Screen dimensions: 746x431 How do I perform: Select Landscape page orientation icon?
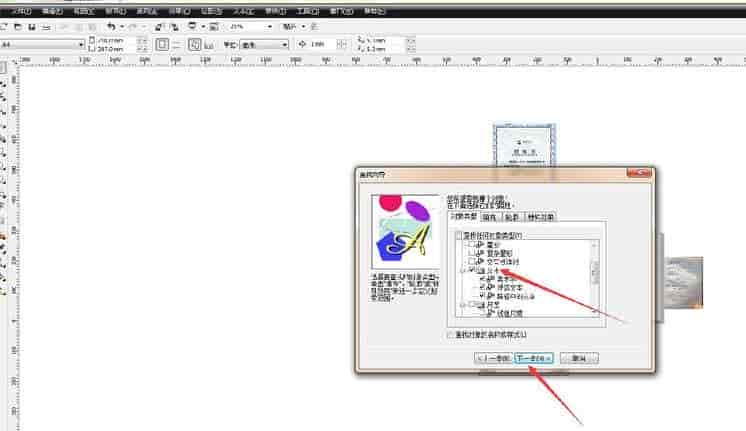176,45
